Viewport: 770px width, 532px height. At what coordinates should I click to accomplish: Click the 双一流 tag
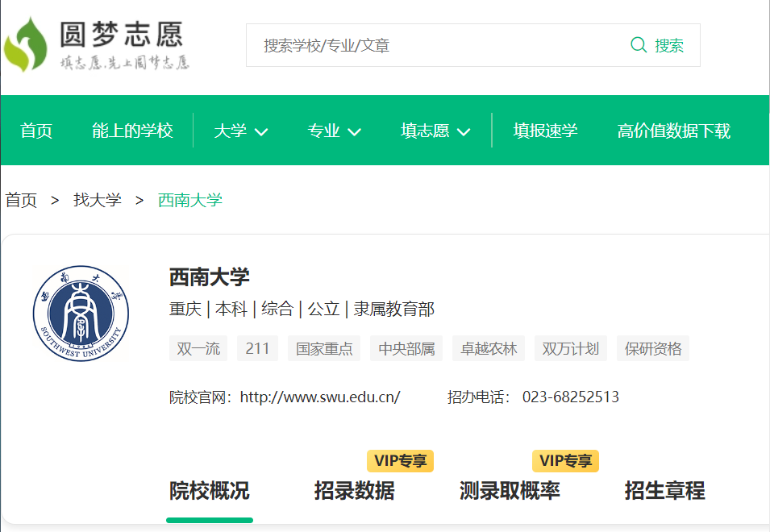coord(198,348)
